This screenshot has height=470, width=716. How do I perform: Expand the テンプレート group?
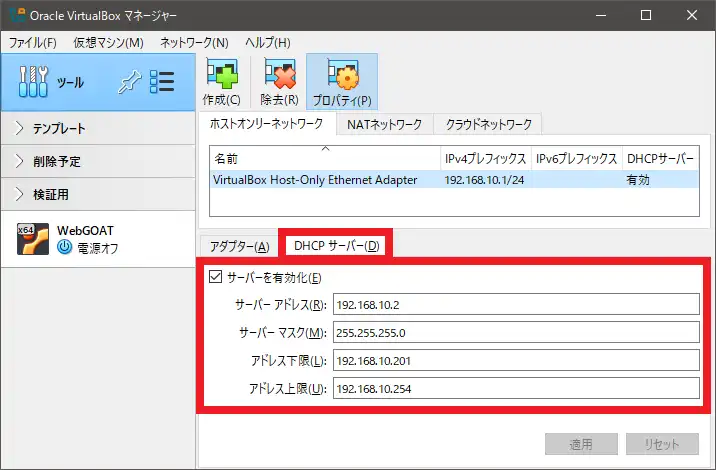(x=98, y=128)
